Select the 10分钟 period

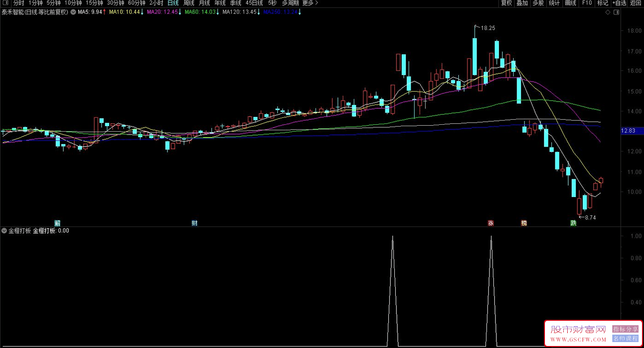pyautogui.click(x=73, y=3)
